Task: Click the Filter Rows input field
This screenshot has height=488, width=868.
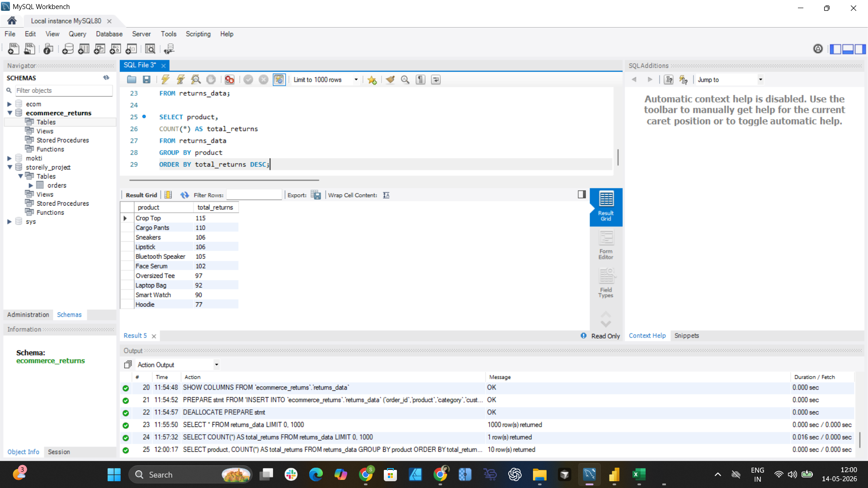Action: coord(254,195)
